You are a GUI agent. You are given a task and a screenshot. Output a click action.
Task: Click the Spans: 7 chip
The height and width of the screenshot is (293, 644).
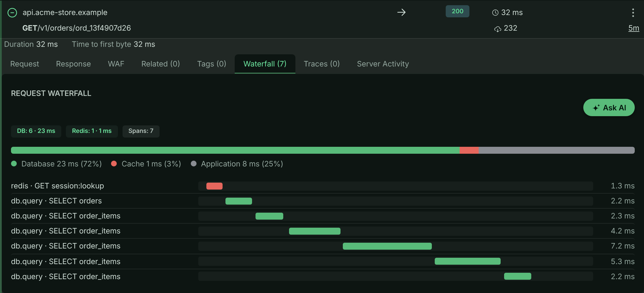pos(141,131)
